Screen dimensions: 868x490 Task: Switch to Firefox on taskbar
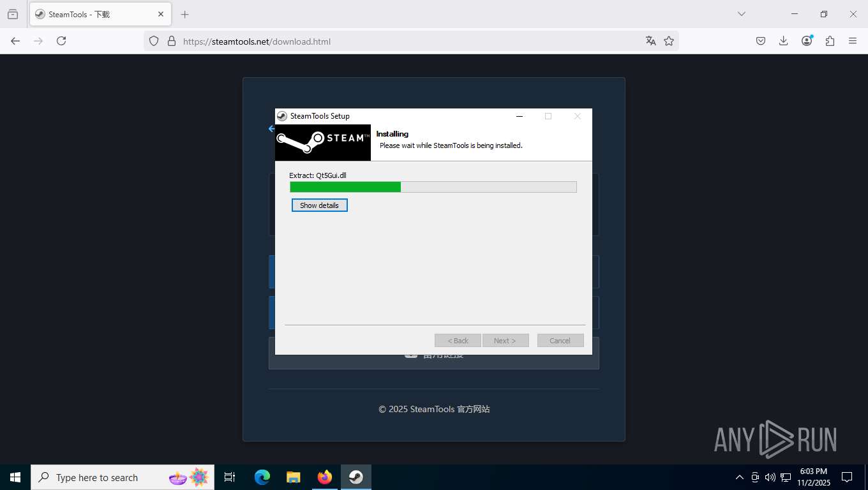pos(325,477)
